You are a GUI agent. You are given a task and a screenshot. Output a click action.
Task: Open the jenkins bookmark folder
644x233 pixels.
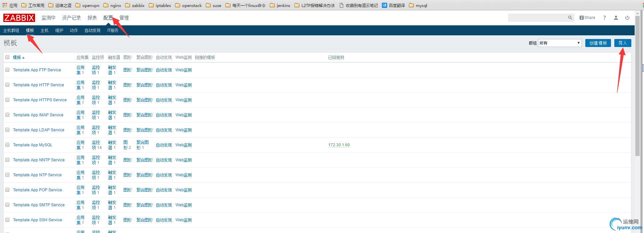[x=280, y=5]
